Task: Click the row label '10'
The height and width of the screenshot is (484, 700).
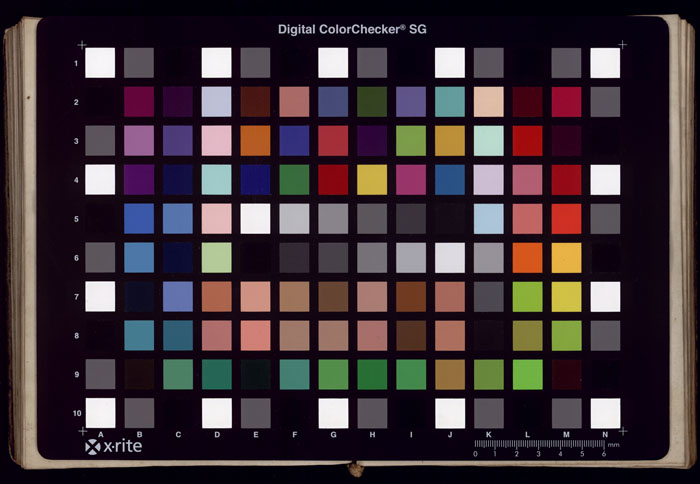Action: [x=77, y=413]
